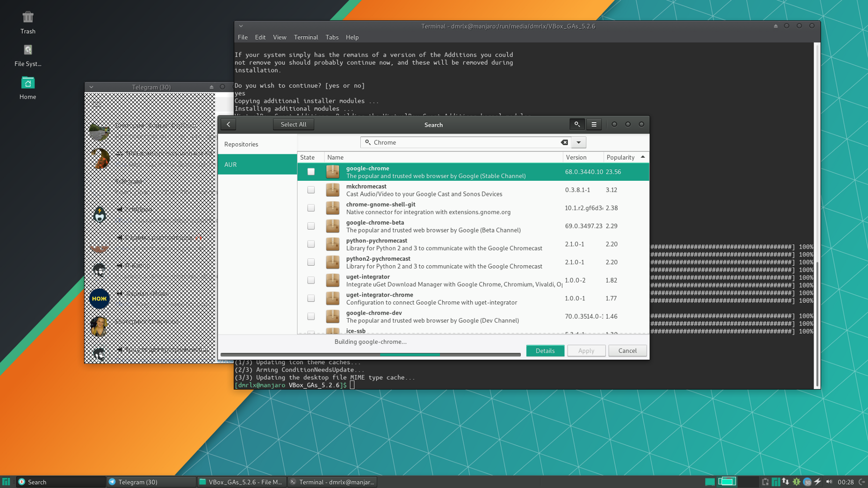Sort by State column header
Image resolution: width=868 pixels, height=488 pixels.
coord(311,157)
